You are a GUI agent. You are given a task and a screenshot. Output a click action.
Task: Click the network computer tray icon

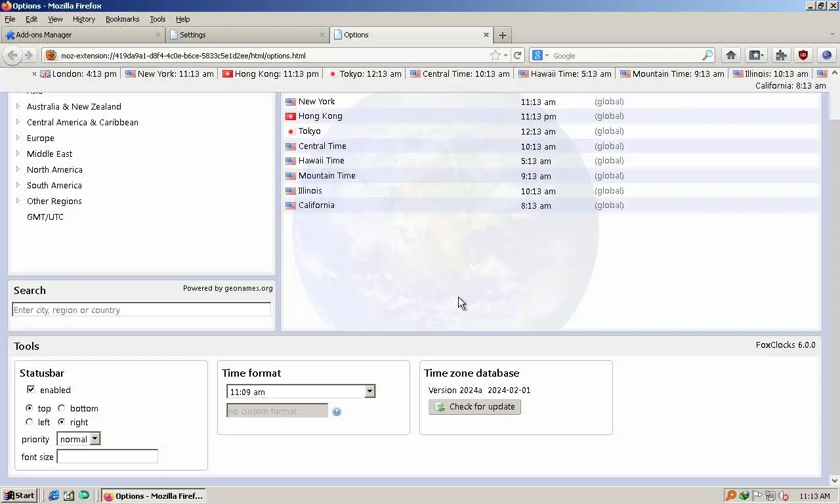click(x=770, y=496)
